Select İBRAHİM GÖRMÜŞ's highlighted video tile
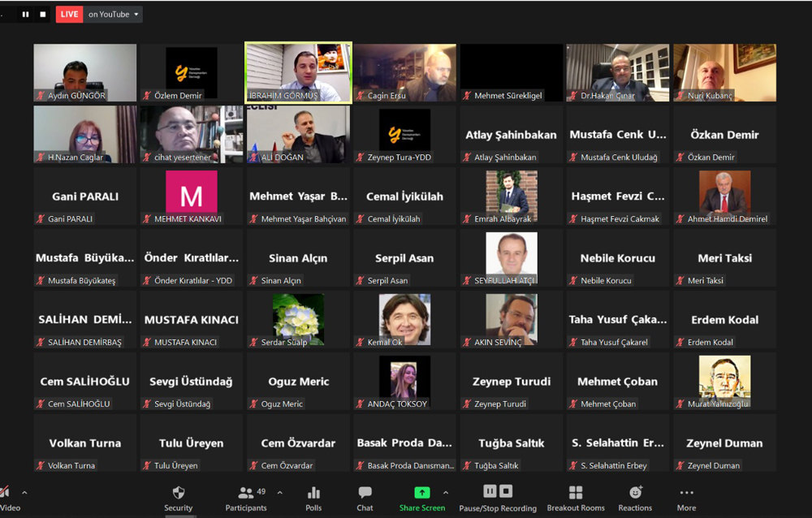The height and width of the screenshot is (518, 812). [298, 72]
